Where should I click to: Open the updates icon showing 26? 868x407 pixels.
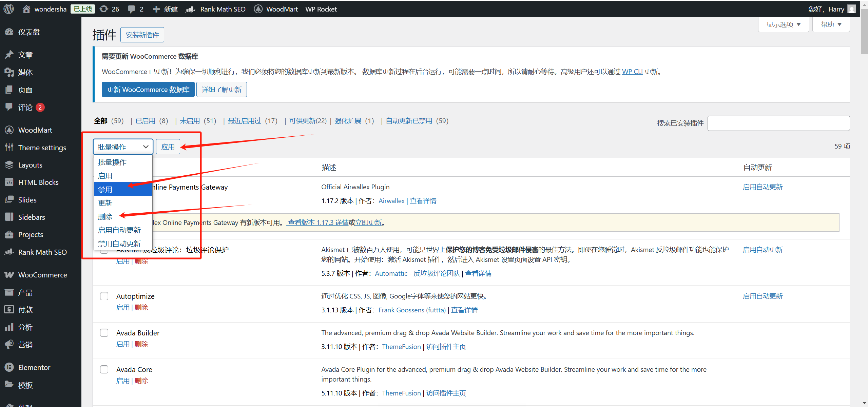pos(104,9)
